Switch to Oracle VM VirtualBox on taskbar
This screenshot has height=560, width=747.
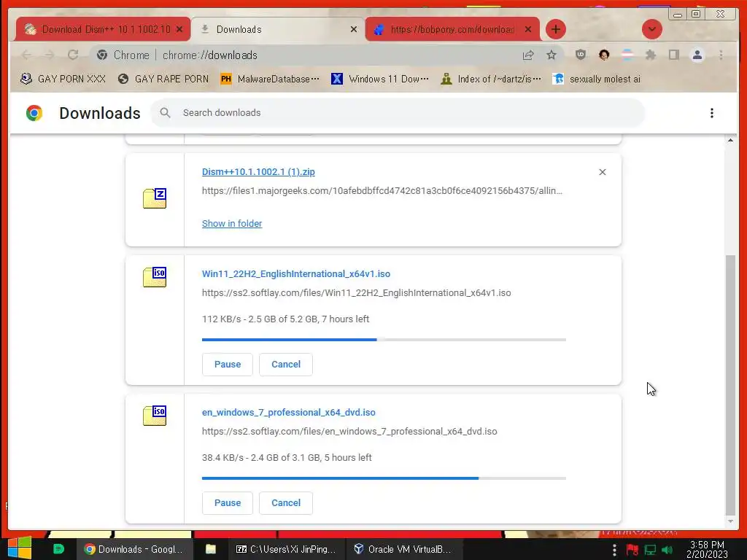(x=403, y=549)
